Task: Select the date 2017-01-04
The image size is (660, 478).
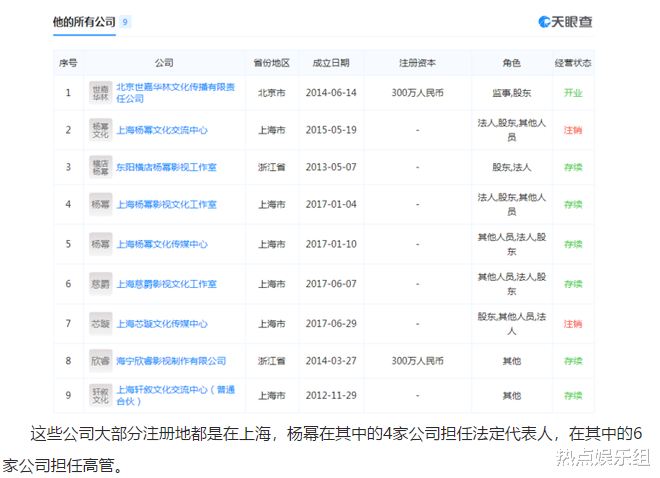Action: [x=331, y=204]
